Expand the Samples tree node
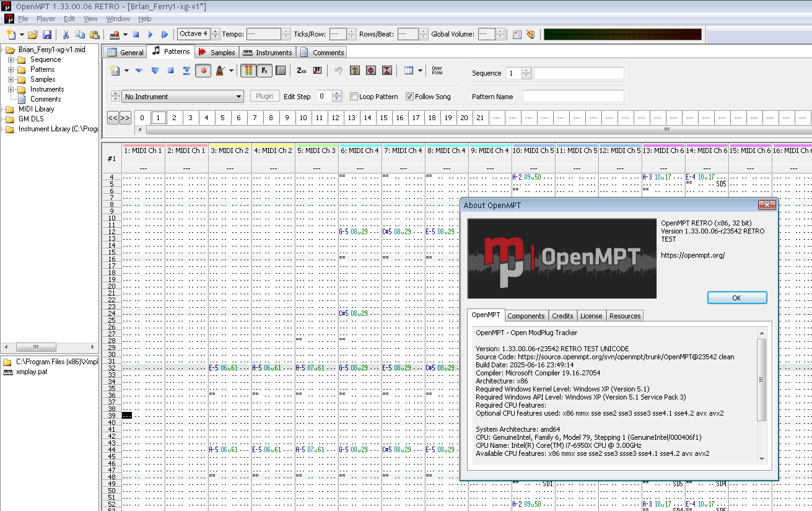 coord(11,79)
